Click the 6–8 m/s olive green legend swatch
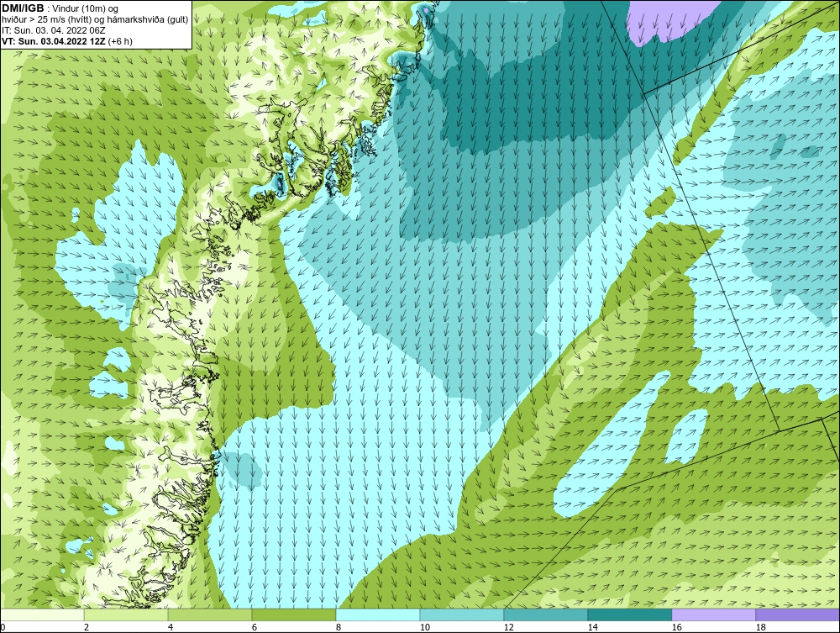 point(294,615)
